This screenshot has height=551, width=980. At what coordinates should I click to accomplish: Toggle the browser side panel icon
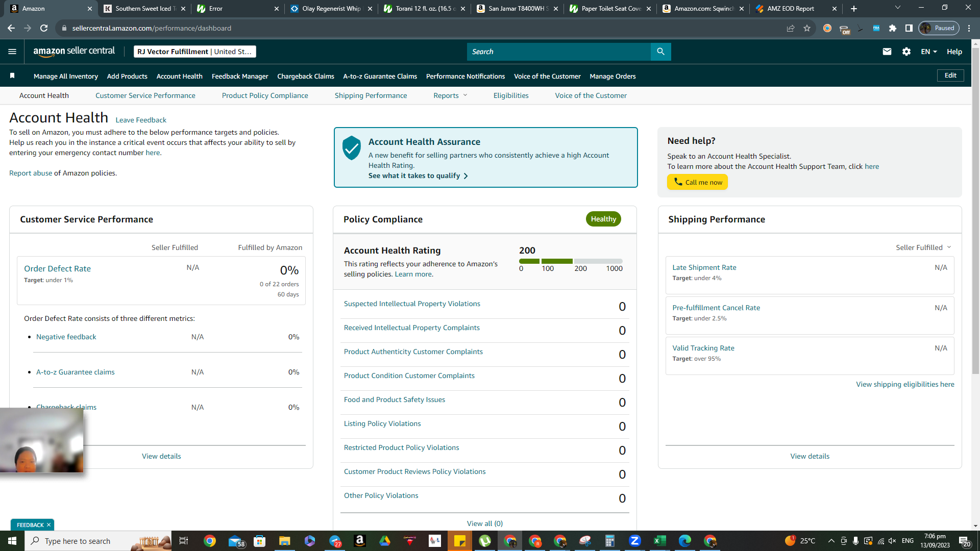tap(909, 28)
